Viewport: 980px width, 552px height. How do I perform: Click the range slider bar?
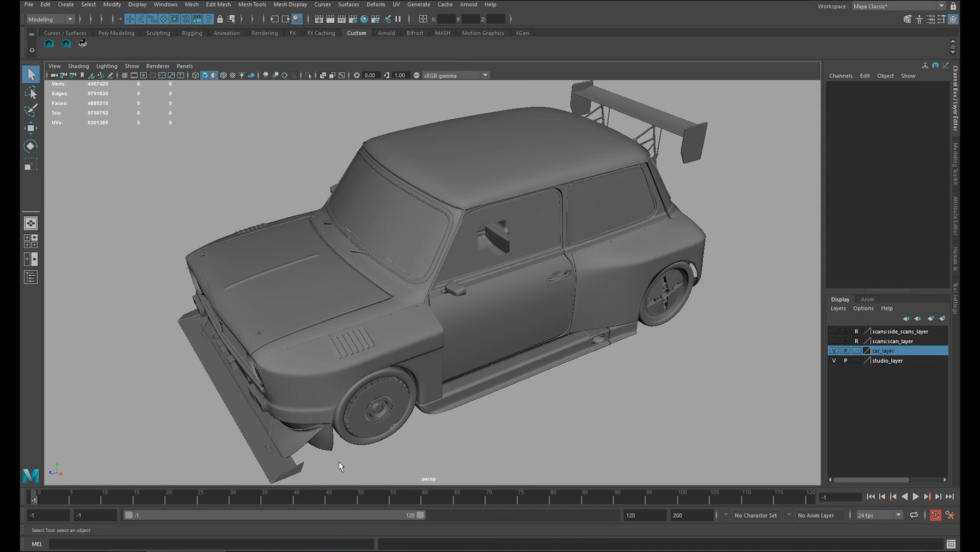point(275,515)
